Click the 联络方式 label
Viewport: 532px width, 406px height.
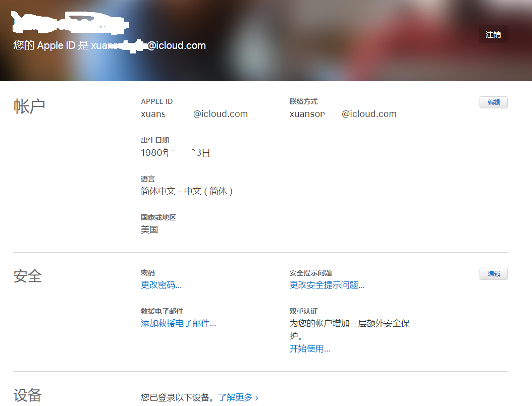tap(304, 102)
